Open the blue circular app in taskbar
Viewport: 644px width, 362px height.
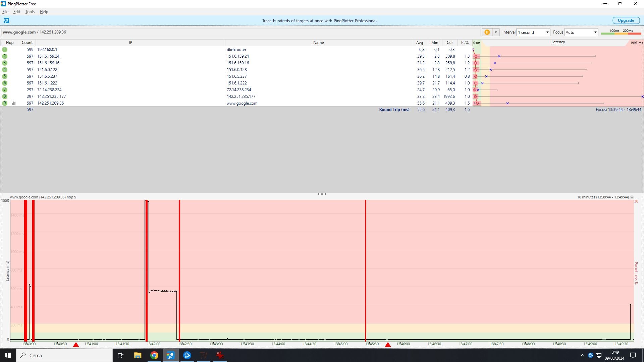187,355
